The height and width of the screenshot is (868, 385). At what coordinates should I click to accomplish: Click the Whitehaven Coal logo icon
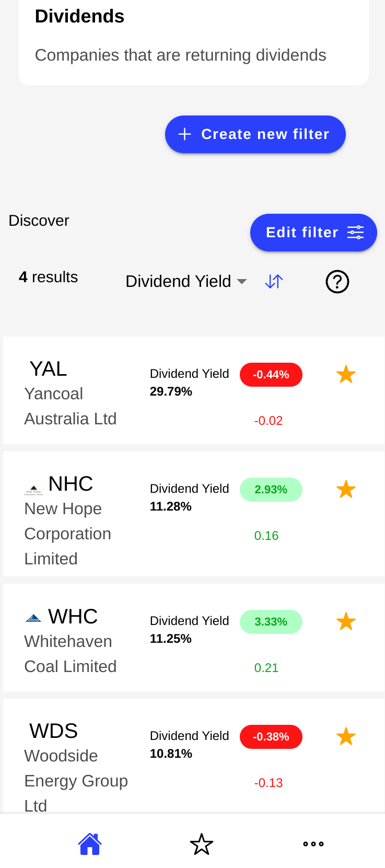[33, 618]
